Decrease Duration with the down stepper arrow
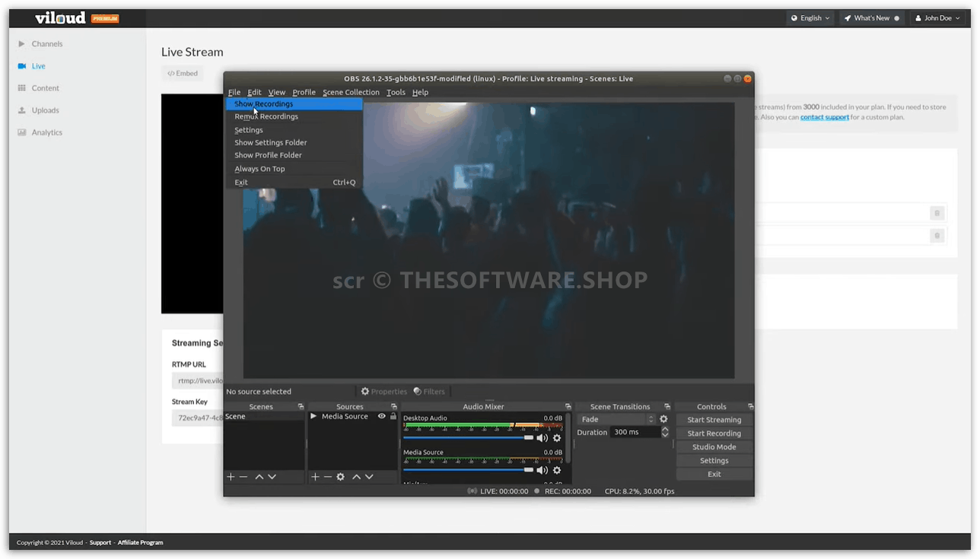 tap(665, 435)
